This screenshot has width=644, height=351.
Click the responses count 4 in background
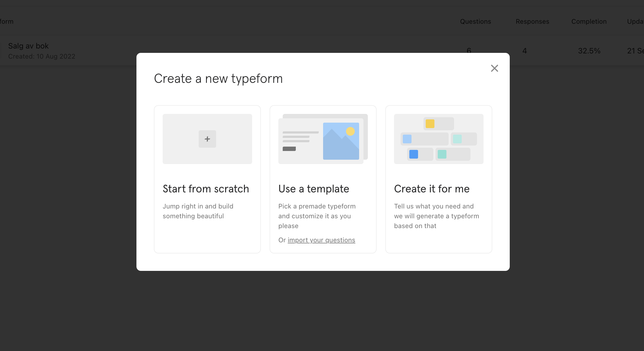click(x=524, y=51)
